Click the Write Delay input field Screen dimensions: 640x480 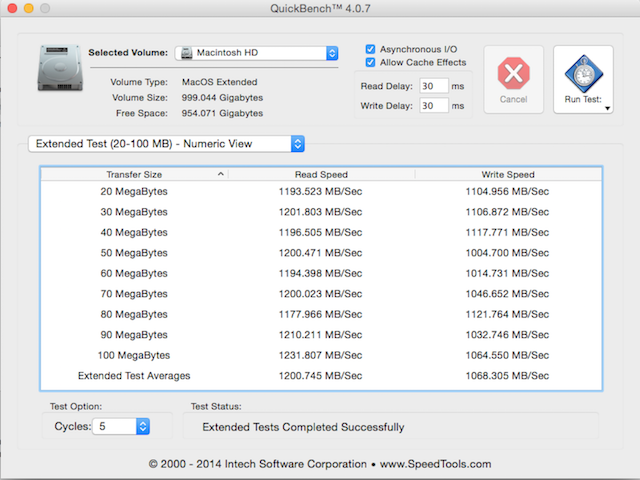pyautogui.click(x=434, y=106)
